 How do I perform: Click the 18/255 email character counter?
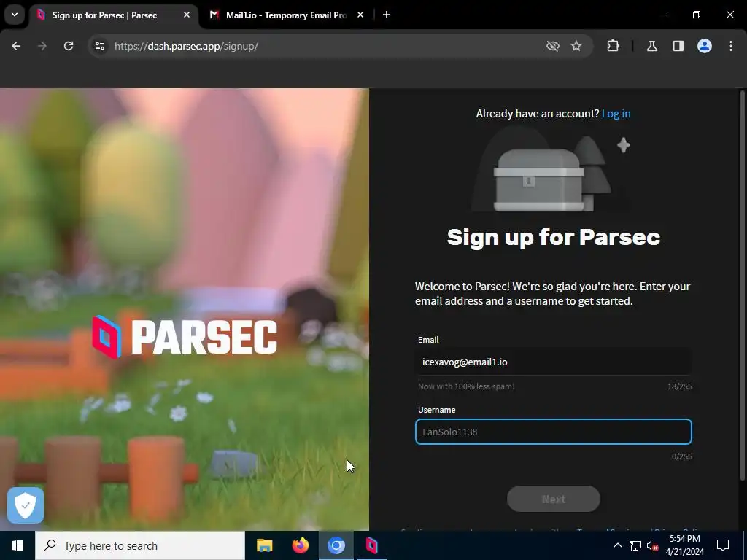(679, 386)
